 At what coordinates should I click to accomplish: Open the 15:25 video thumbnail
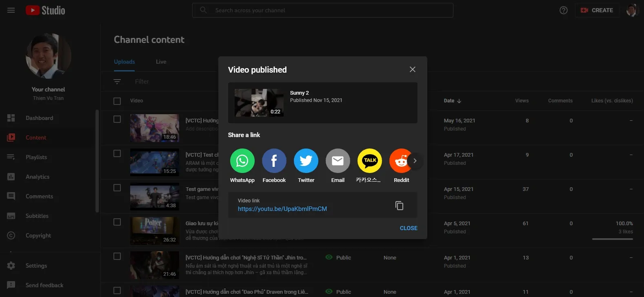(x=155, y=162)
